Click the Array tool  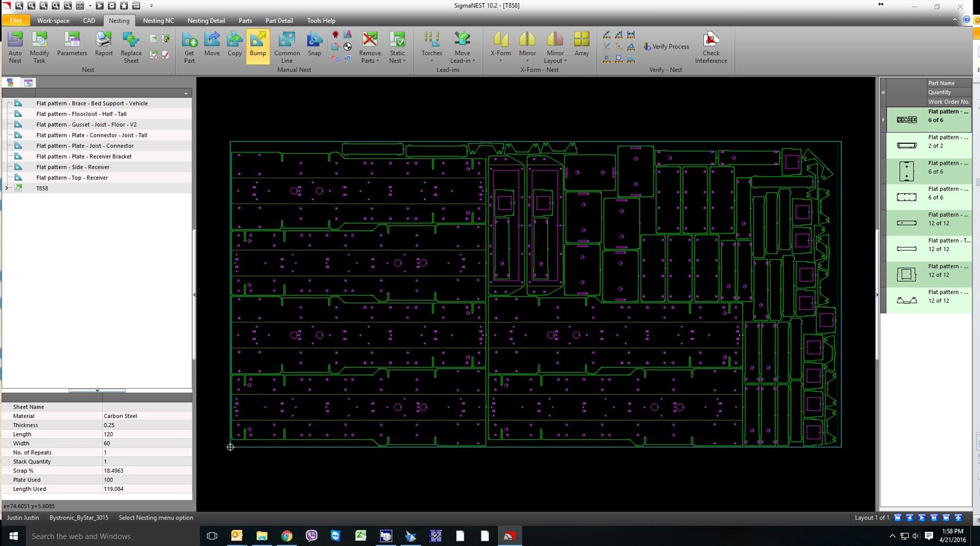[582, 45]
